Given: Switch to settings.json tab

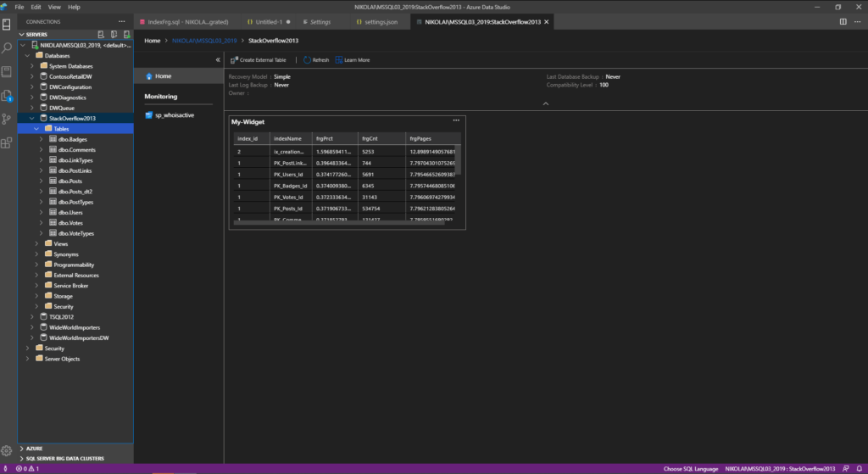Looking at the screenshot, I should (381, 21).
